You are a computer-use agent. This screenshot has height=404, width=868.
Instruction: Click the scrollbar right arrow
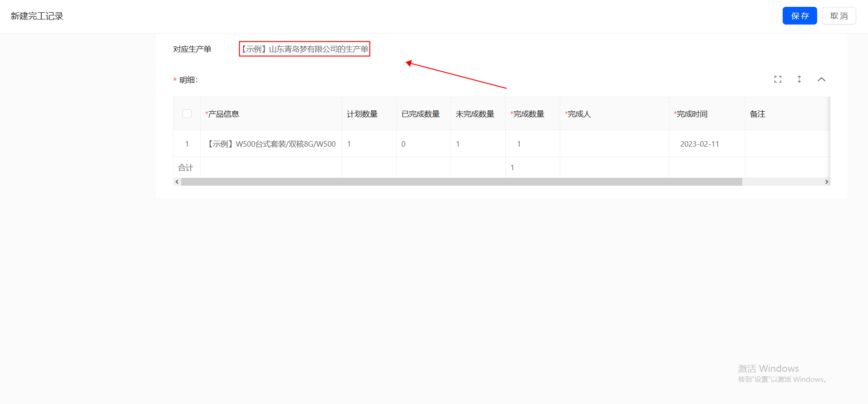pyautogui.click(x=826, y=182)
